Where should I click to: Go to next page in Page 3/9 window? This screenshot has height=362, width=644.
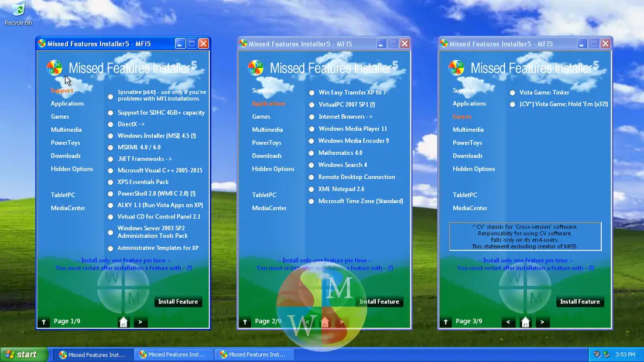click(x=542, y=322)
